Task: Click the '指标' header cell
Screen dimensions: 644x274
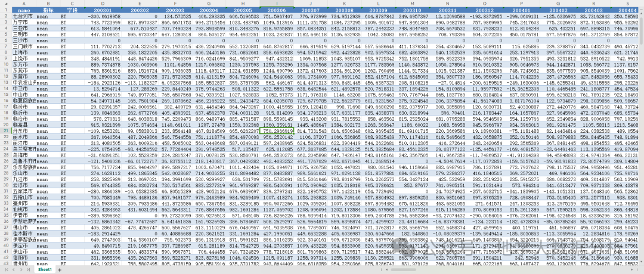Action: point(47,10)
